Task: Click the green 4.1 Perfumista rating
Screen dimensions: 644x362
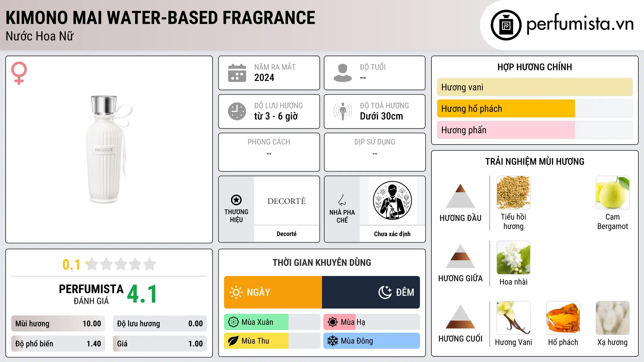Action: click(x=142, y=294)
